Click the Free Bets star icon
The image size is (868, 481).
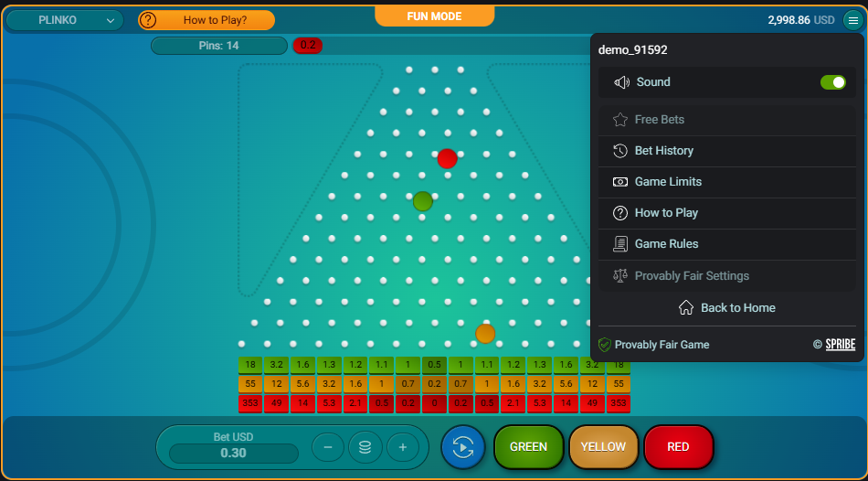point(620,120)
